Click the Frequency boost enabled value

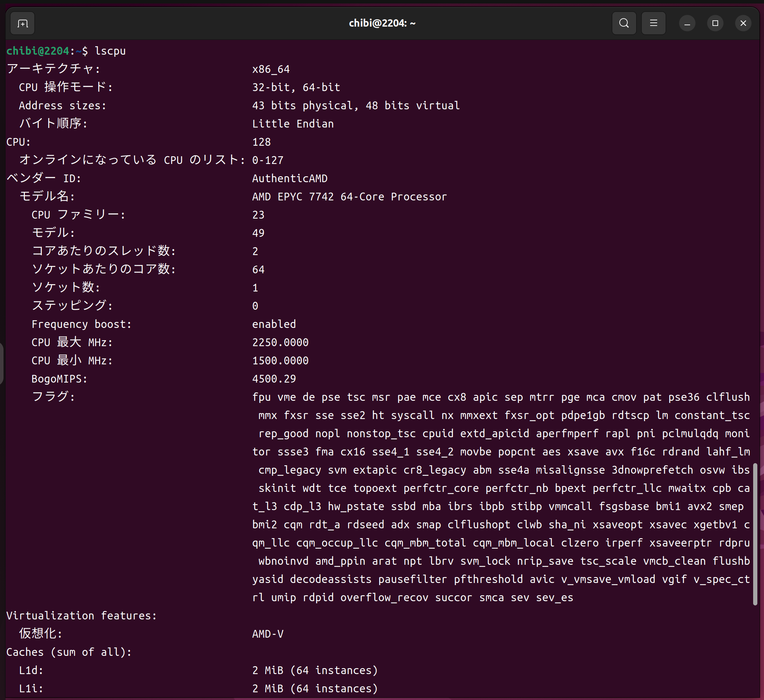click(274, 324)
